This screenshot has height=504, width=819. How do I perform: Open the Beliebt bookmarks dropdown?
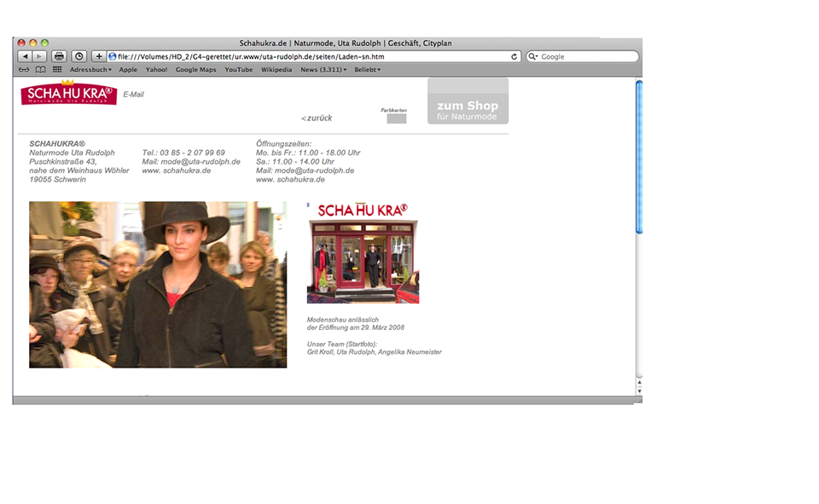point(368,70)
